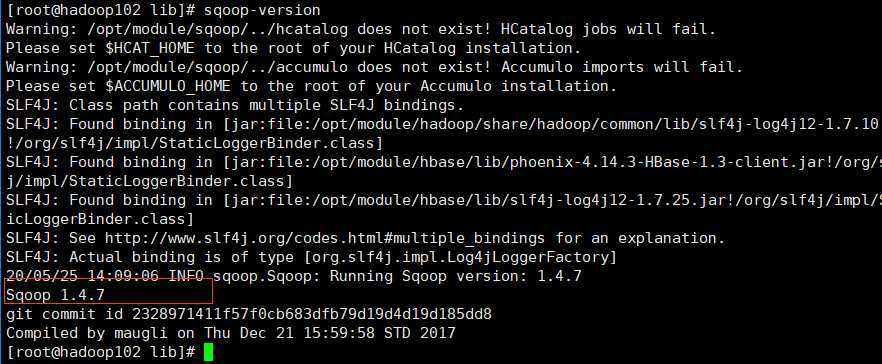Screen dimensions: 882x364
Task: Click the green terminal cursor block
Action: click(208, 352)
